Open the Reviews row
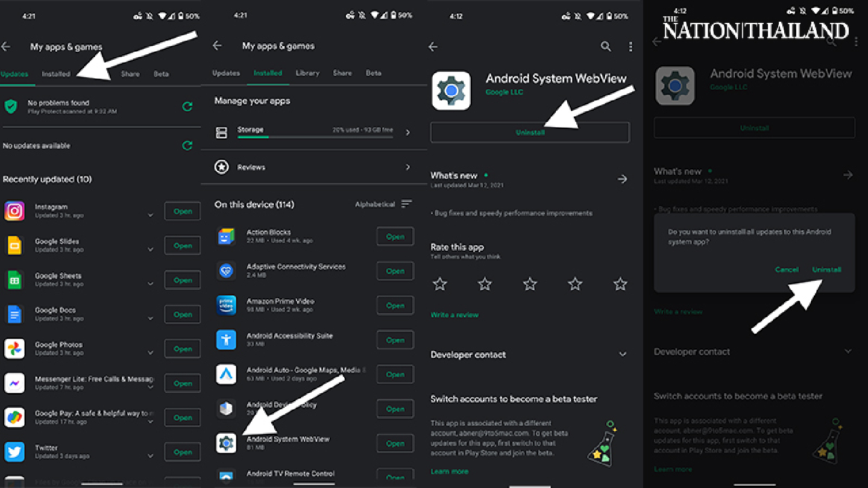This screenshot has height=488, width=868. click(x=313, y=167)
